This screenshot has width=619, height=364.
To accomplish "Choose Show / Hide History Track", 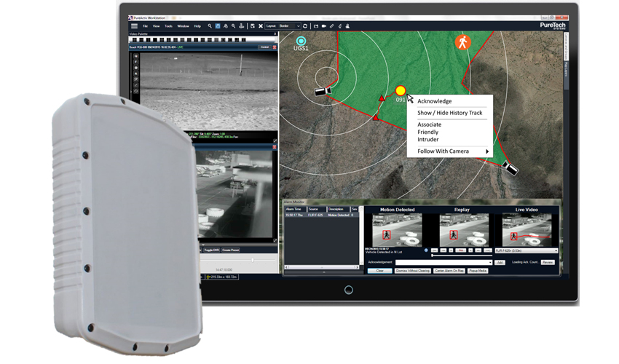I will coord(449,113).
